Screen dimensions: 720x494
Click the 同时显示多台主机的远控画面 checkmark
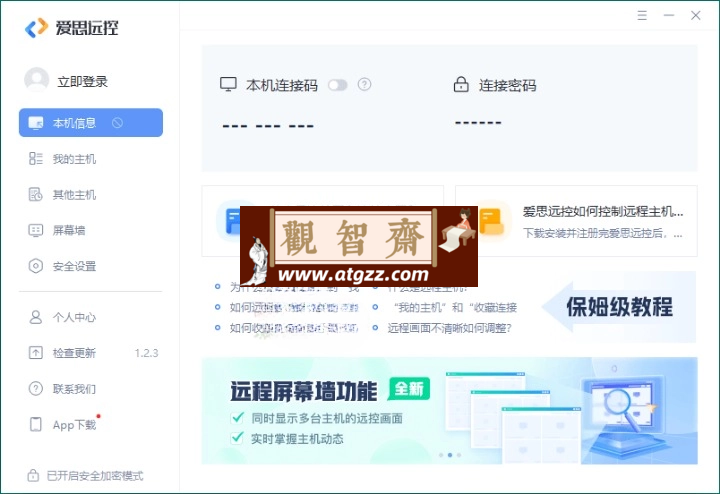pos(237,417)
